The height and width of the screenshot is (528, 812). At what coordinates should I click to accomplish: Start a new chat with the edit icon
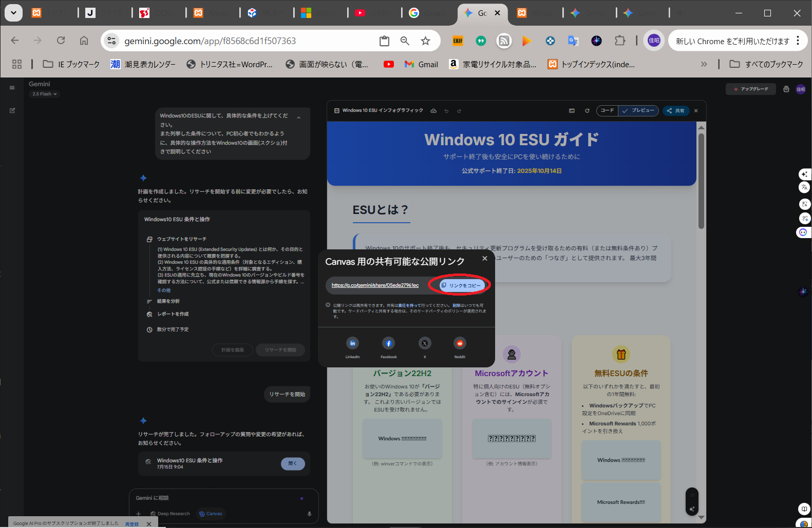click(12, 110)
